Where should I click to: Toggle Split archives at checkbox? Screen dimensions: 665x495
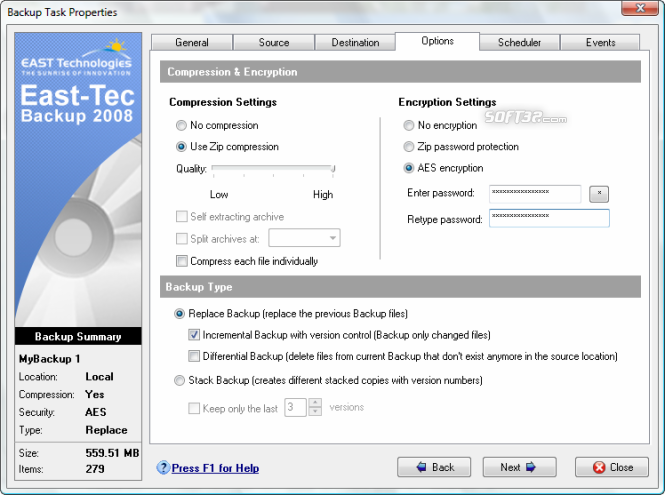182,238
